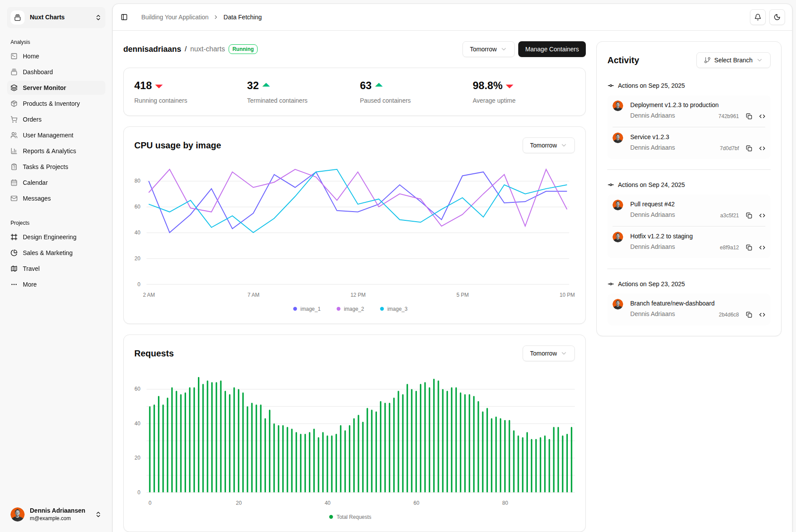Copy commit hash 2b4d6c8
The width and height of the screenshot is (796, 532).
coord(749,315)
